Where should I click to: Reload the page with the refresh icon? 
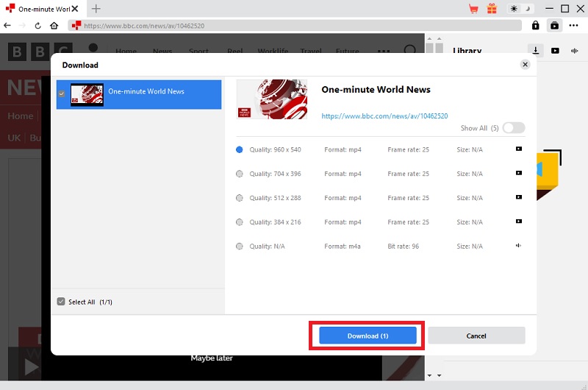tap(38, 26)
